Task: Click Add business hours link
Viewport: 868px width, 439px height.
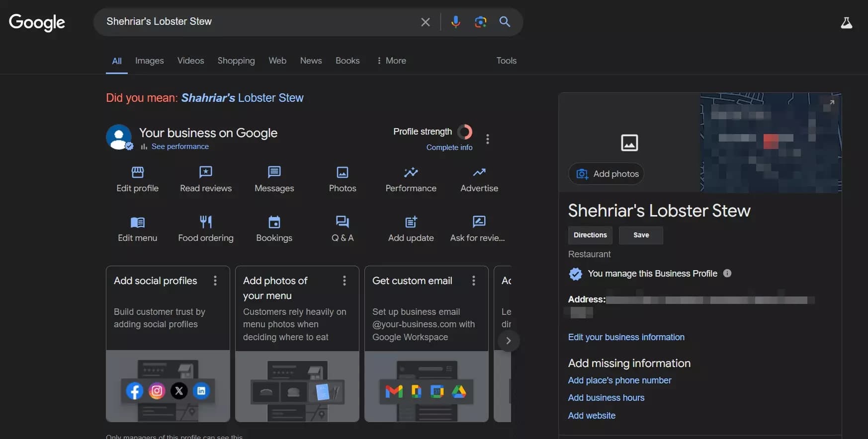Action: 606,398
